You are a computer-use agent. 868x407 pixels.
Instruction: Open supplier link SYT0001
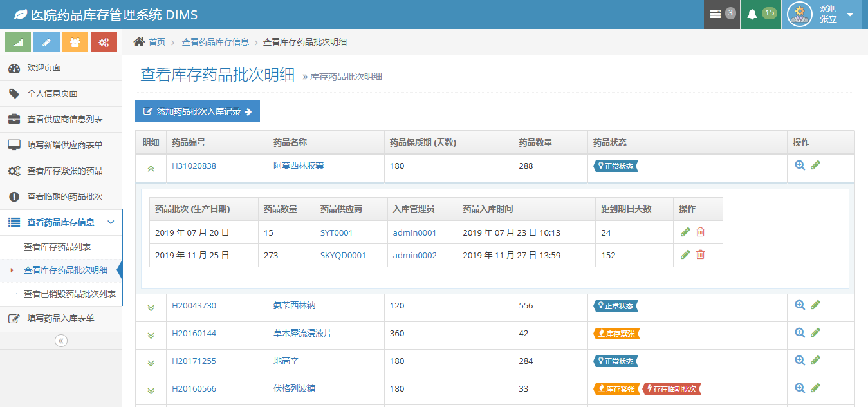pos(337,232)
